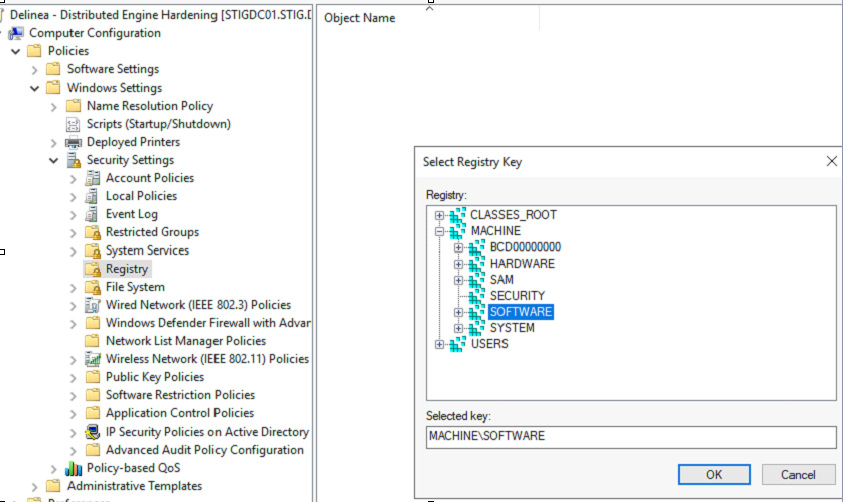The width and height of the screenshot is (843, 502).
Task: Click the Deployed Printers icon
Action: (73, 142)
